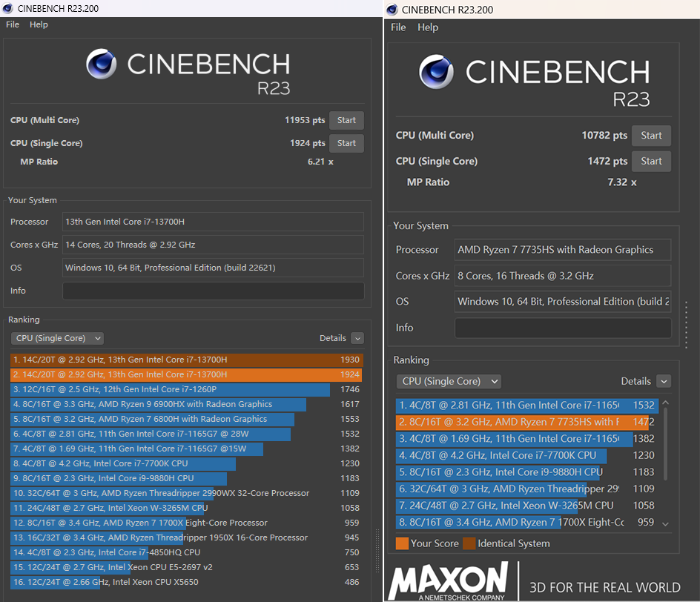This screenshot has width=700, height=602.
Task: Start the Single Core test showing 1924 pts
Action: (x=346, y=143)
